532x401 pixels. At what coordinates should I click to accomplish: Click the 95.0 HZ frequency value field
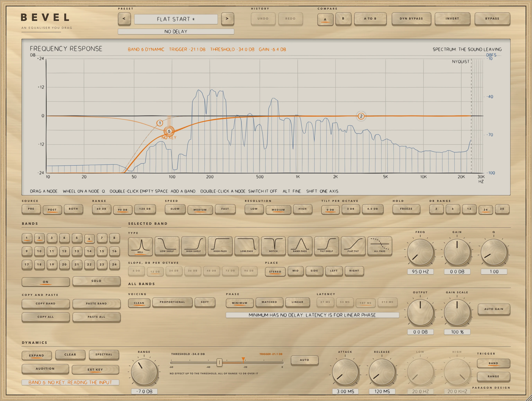click(420, 272)
